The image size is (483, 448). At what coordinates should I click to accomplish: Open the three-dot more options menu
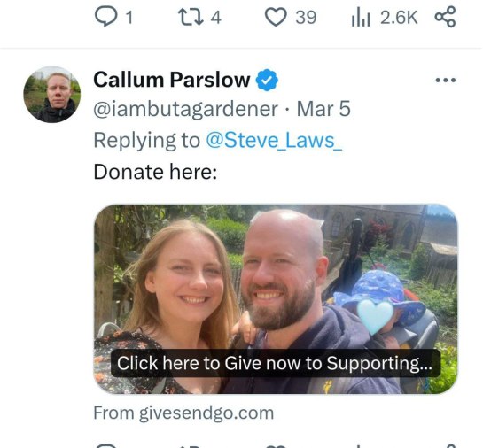coord(446,81)
